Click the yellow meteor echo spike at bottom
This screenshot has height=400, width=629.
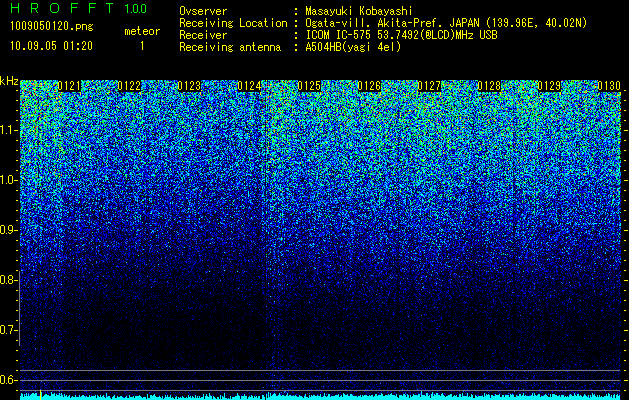41,394
